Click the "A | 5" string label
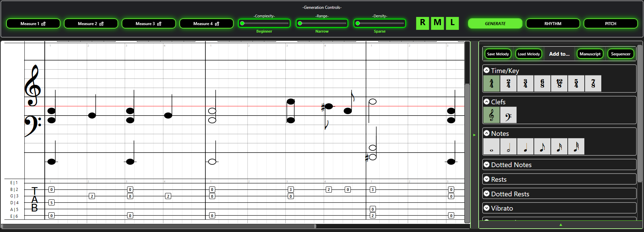The image size is (644, 232). (x=14, y=210)
